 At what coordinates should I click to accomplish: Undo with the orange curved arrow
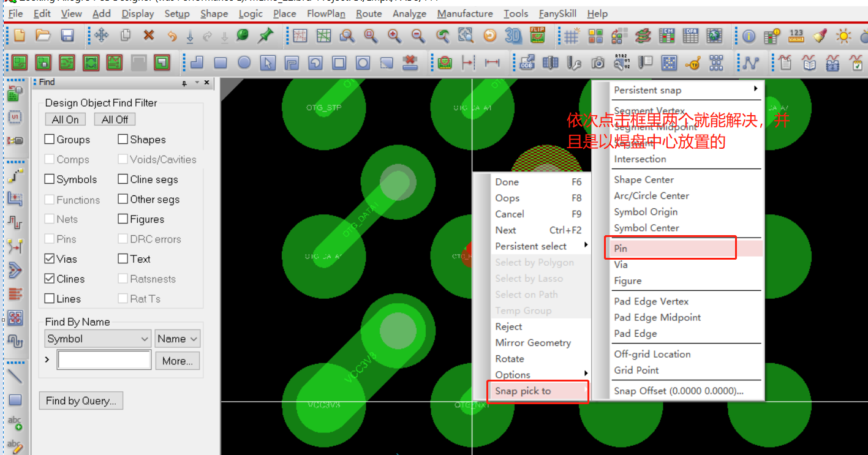pyautogui.click(x=172, y=36)
